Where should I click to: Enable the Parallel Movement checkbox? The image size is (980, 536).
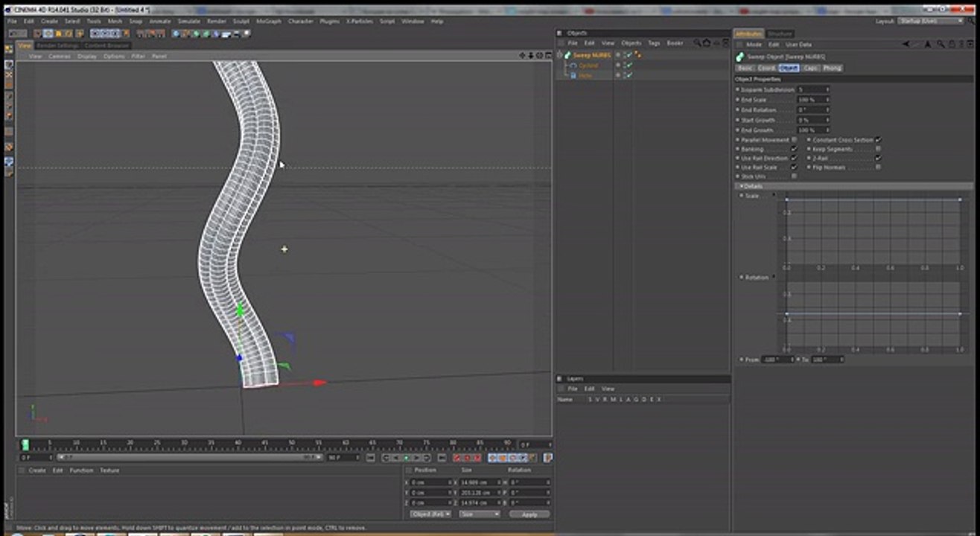794,140
